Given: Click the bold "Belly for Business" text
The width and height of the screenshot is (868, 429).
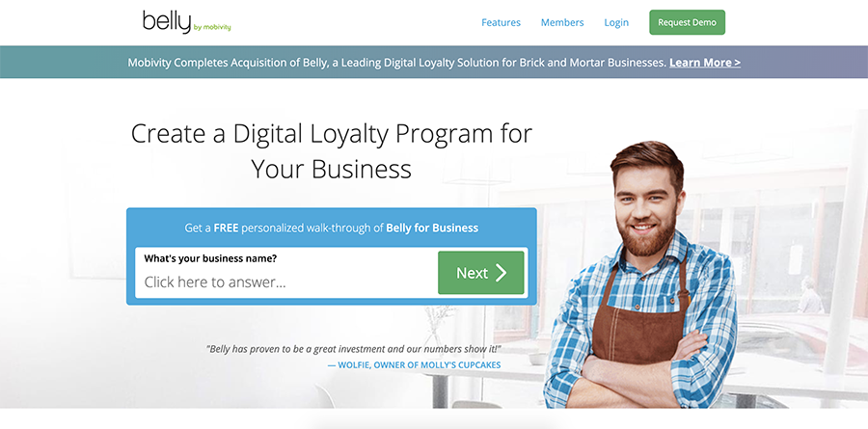Looking at the screenshot, I should click(432, 228).
